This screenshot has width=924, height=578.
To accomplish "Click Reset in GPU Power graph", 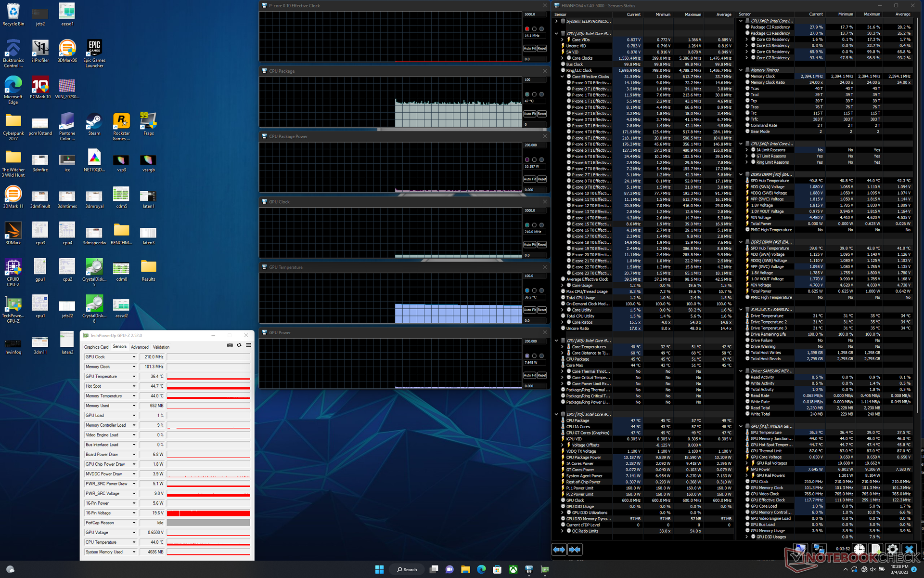I will click(x=542, y=375).
